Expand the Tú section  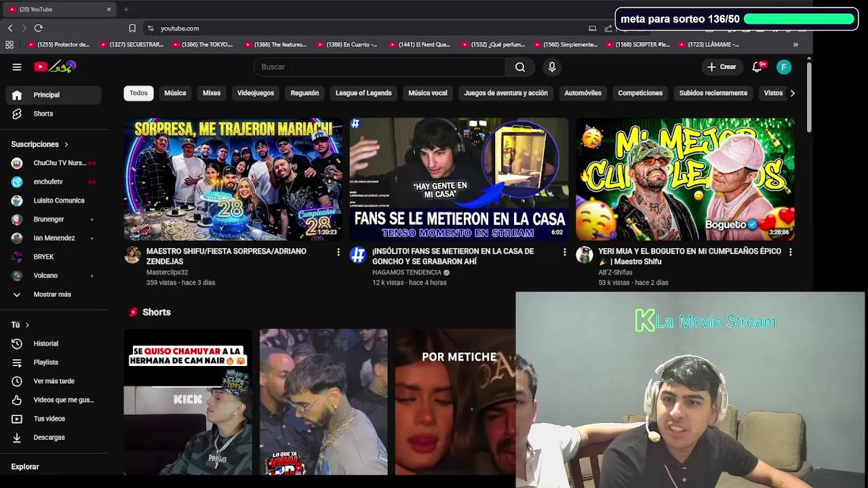click(x=20, y=325)
